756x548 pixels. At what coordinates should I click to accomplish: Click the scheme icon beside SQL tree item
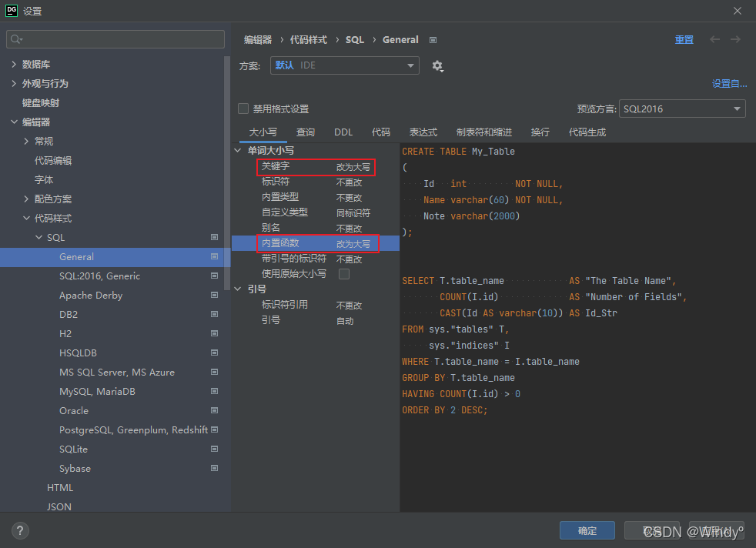(215, 237)
